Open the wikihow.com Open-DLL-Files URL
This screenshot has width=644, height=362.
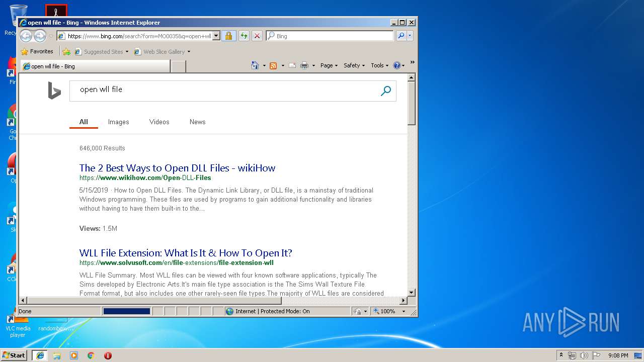pyautogui.click(x=145, y=177)
